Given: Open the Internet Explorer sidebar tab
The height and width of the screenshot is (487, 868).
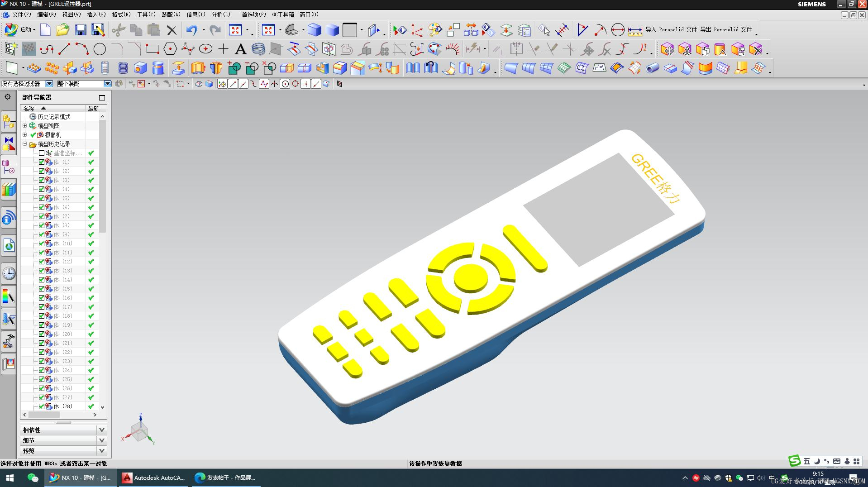Looking at the screenshot, I should (9, 245).
